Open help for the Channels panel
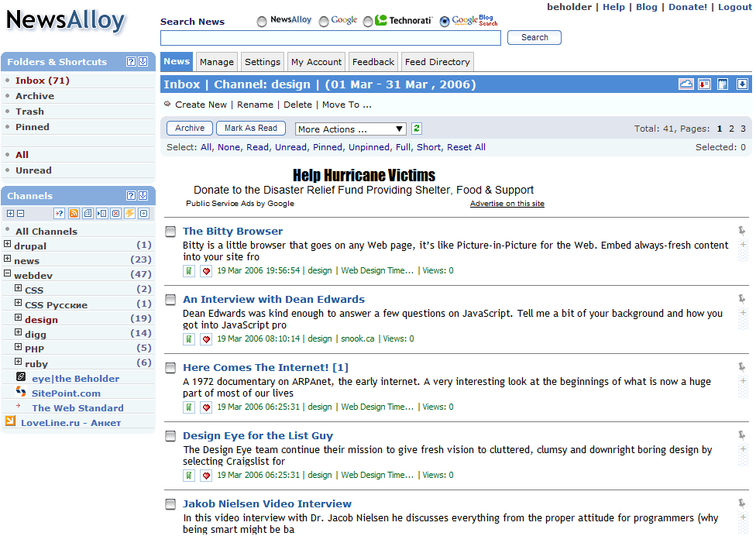The height and width of the screenshot is (536, 756). [x=131, y=196]
